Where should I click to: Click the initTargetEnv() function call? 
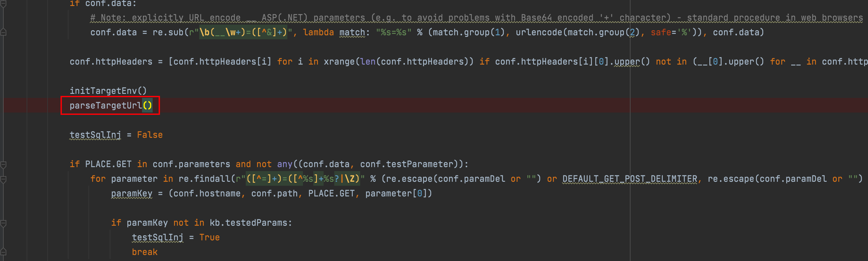(x=108, y=91)
